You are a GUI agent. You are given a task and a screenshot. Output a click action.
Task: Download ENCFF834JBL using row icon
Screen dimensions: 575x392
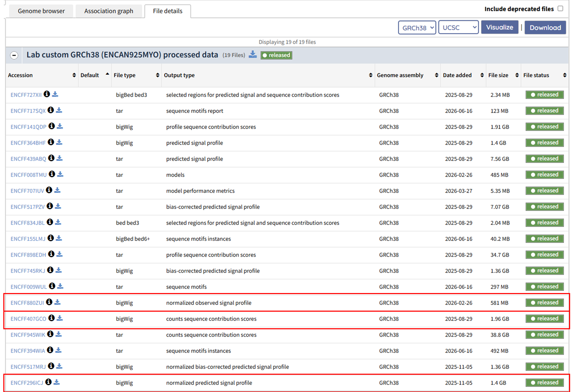coord(58,222)
